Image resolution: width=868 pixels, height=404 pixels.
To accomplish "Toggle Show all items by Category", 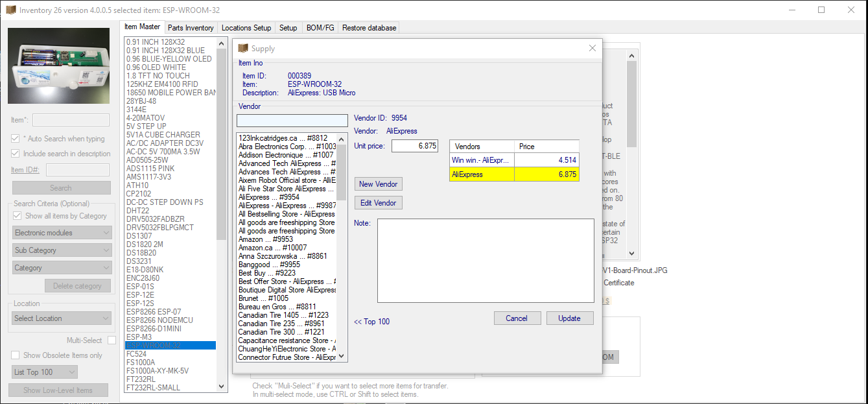I will (18, 216).
